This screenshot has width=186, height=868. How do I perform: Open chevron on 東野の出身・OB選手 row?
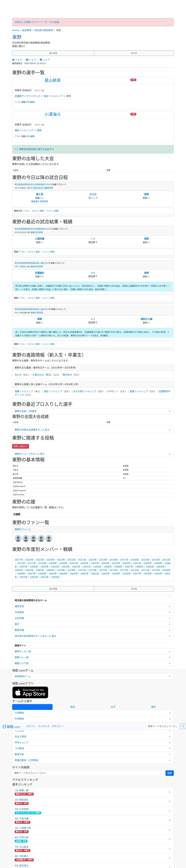click(x=169, y=411)
